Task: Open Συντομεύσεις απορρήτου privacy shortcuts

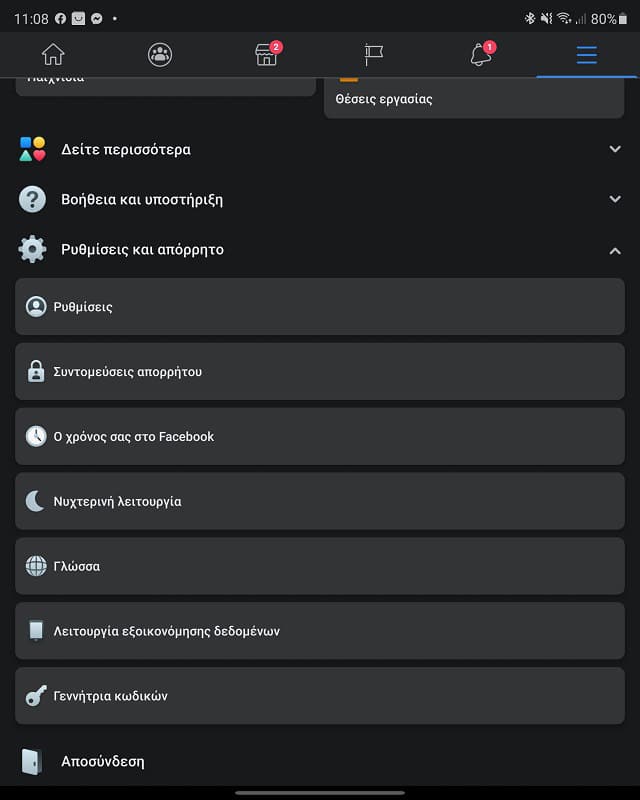Action: [320, 371]
